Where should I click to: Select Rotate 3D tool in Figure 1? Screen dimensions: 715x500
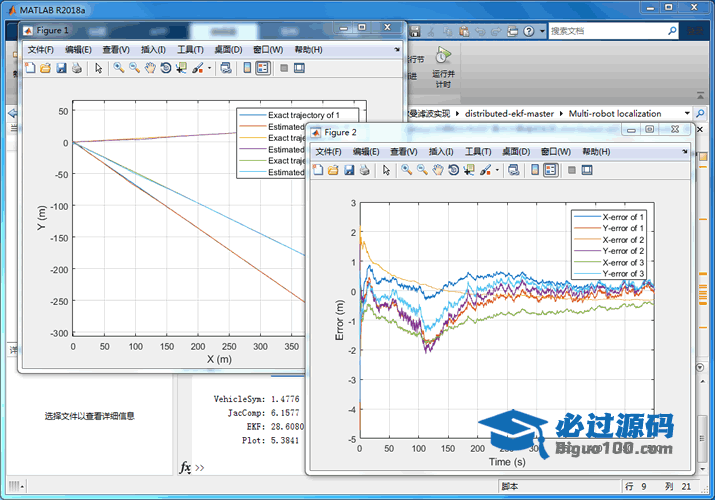pyautogui.click(x=166, y=68)
